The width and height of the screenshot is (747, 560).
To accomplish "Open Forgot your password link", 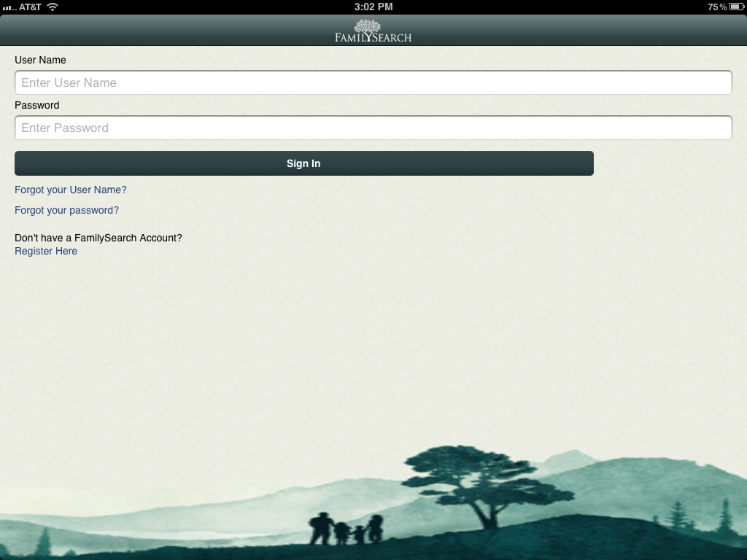I will 66,210.
